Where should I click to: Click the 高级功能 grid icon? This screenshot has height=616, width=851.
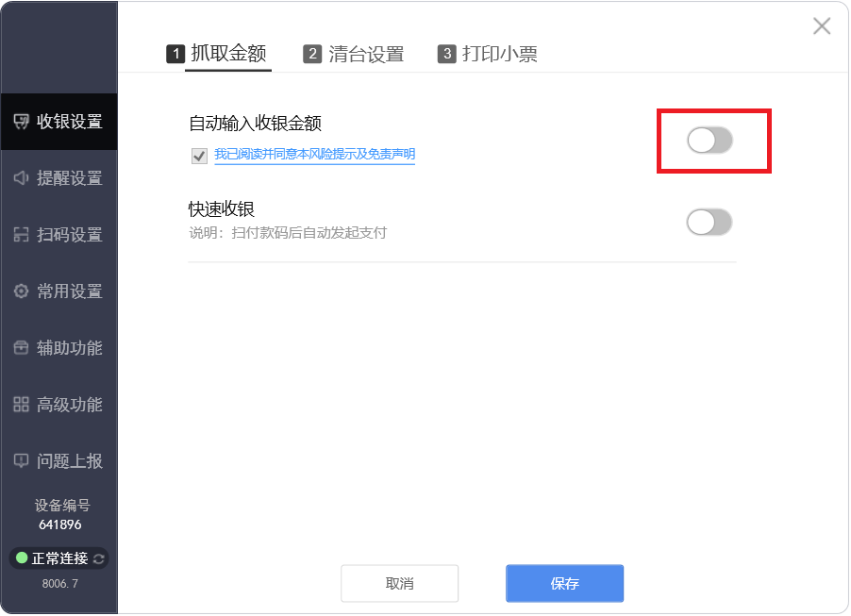pyautogui.click(x=21, y=405)
